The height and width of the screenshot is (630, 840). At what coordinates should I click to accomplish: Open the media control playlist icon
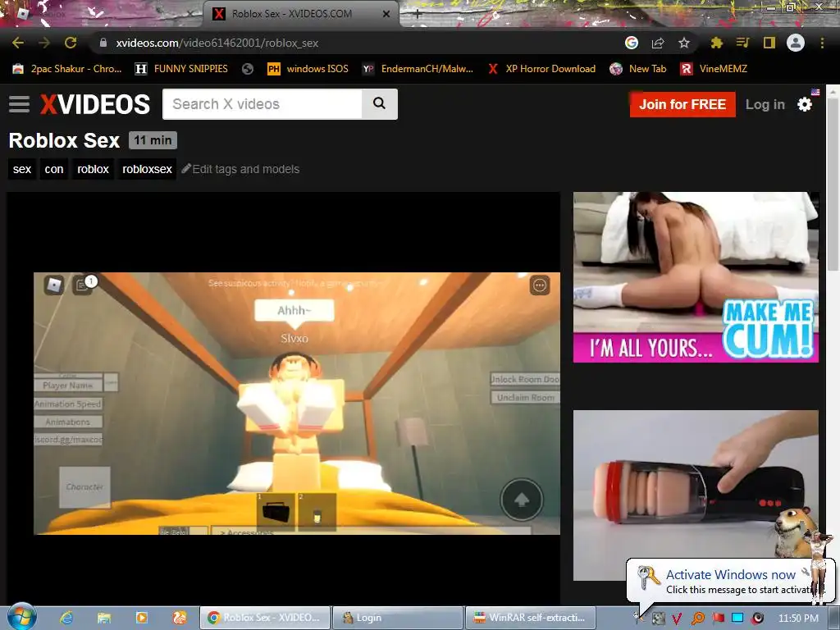742,43
